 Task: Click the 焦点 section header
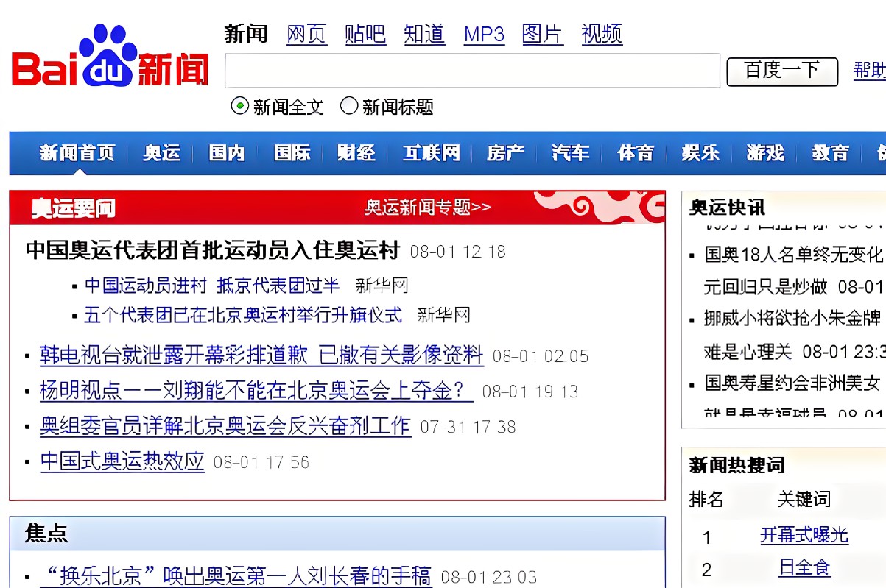46,534
